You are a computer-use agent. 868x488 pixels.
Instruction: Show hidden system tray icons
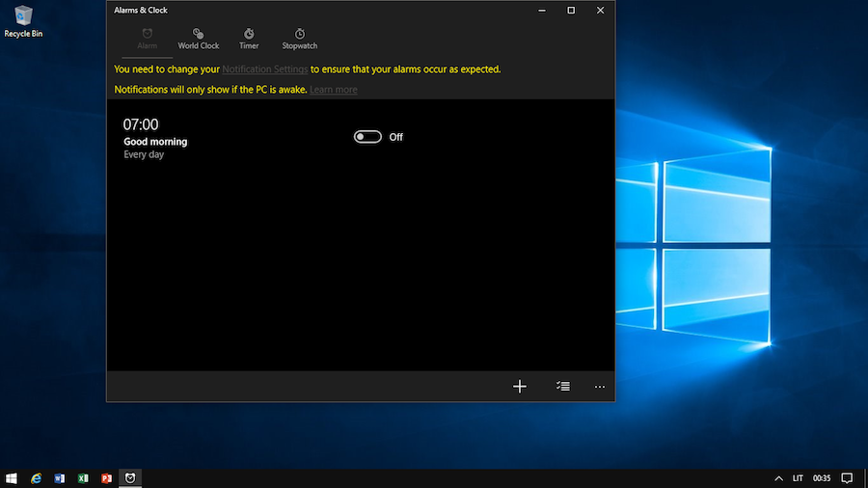point(778,478)
